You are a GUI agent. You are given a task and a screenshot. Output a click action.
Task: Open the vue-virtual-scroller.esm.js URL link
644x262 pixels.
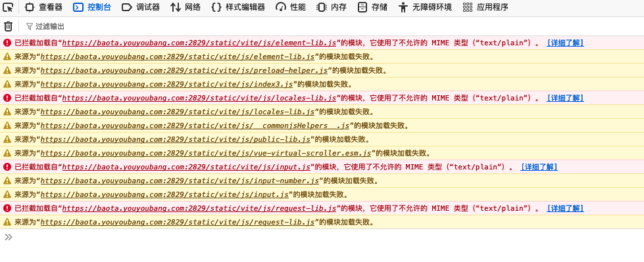point(206,154)
